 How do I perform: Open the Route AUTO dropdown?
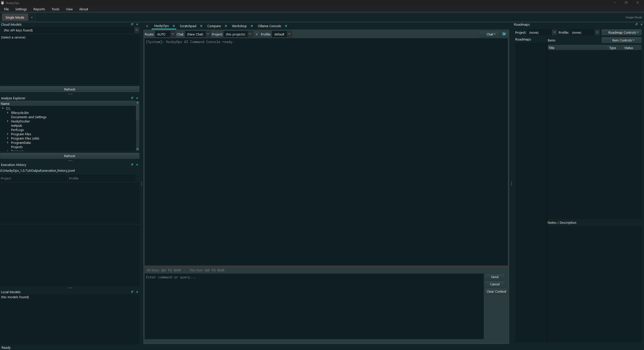coord(173,34)
